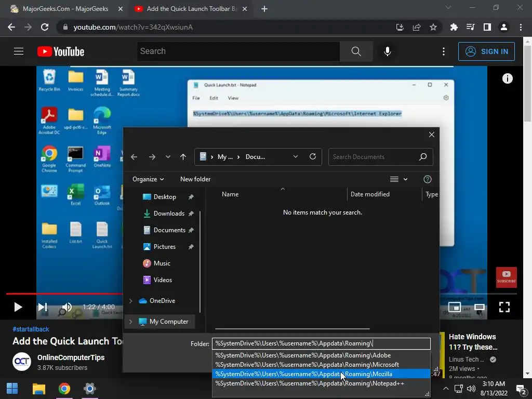Select the Quick Launch Toolbar YouTube tab
This screenshot has width=532, height=399.
(191, 9)
